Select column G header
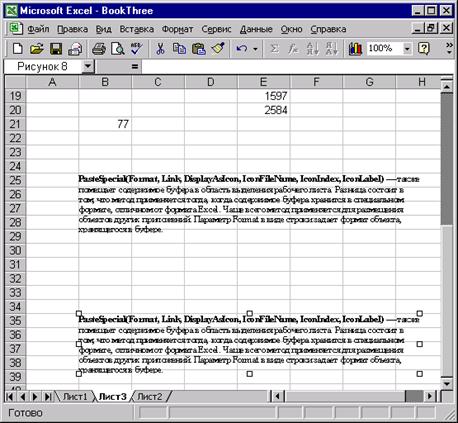 point(369,82)
